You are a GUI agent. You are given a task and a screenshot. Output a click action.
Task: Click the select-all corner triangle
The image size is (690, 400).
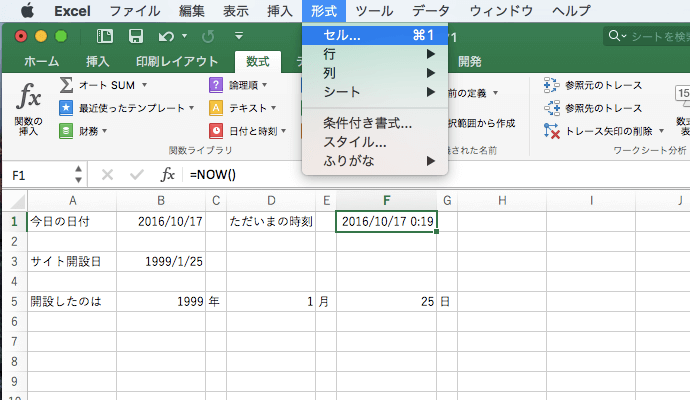(x=18, y=202)
